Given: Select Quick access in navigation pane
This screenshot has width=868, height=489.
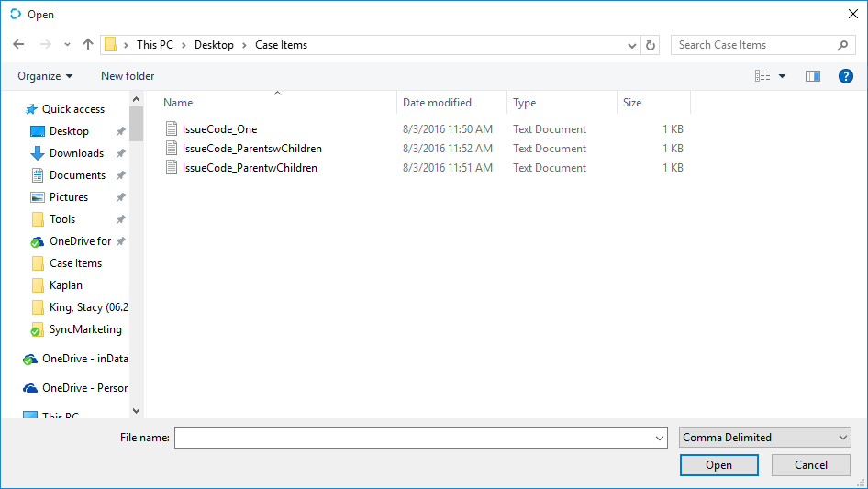Looking at the screenshot, I should coord(73,109).
